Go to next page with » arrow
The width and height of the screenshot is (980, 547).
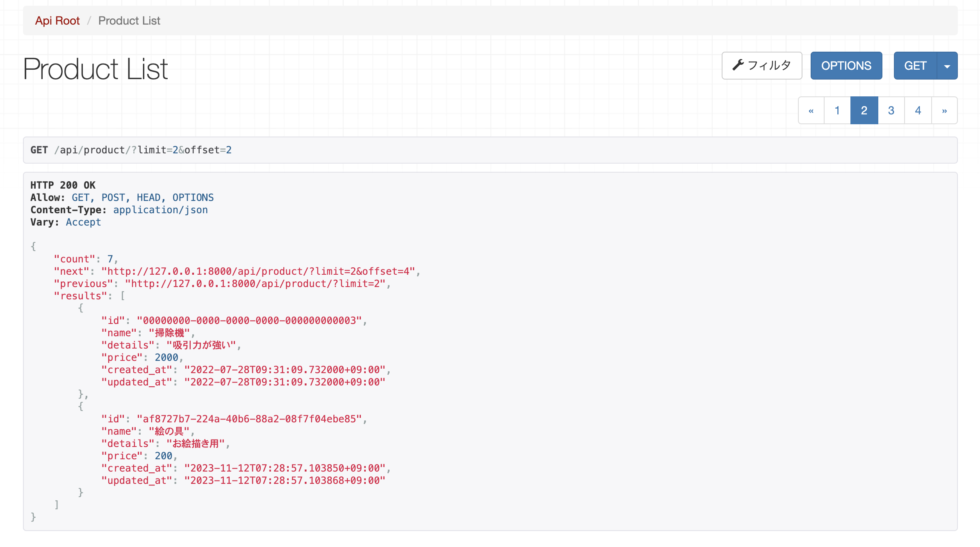tap(944, 110)
